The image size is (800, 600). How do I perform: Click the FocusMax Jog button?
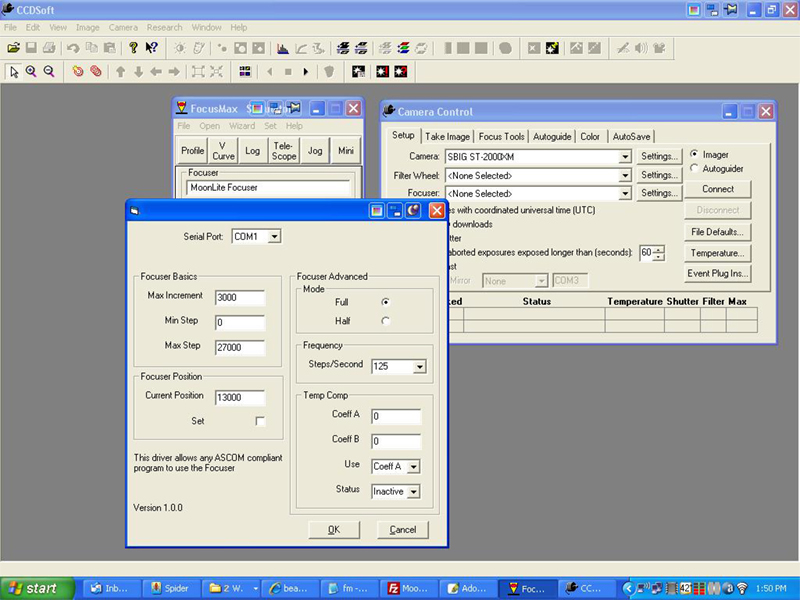315,151
